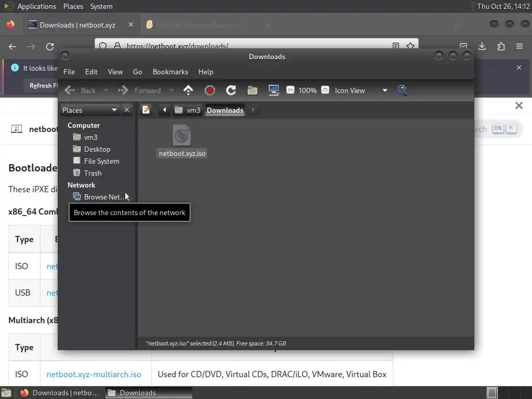532x399 pixels.
Task: Zoom out the file view
Action: click(290, 90)
